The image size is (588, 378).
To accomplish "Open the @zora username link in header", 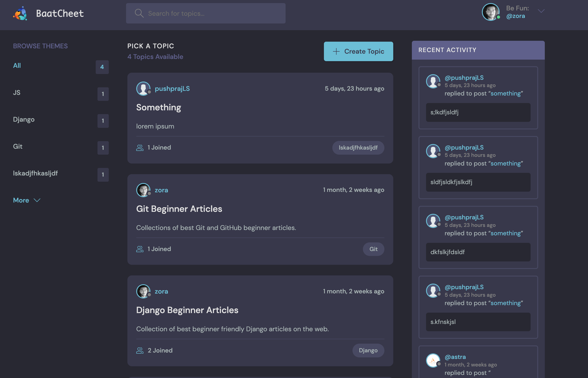I will point(516,16).
